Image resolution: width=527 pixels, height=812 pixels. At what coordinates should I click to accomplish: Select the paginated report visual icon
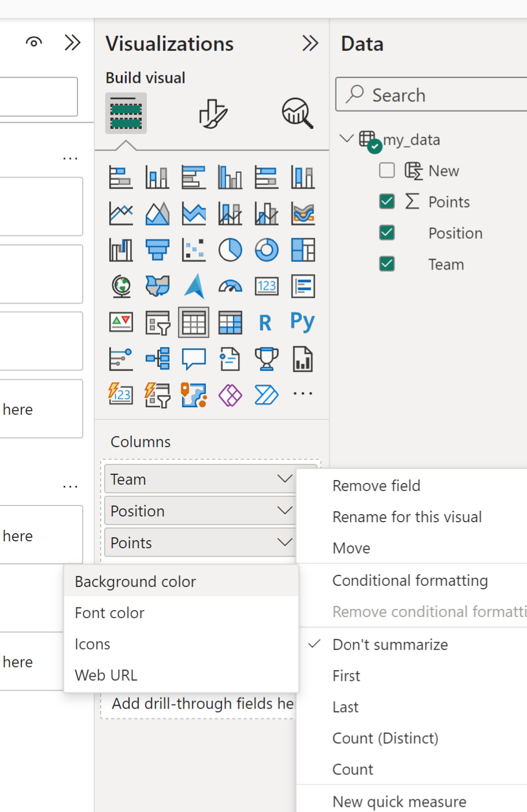click(x=303, y=359)
